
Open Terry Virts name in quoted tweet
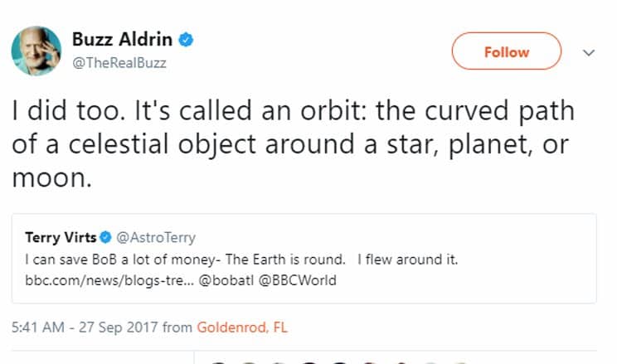click(60, 239)
